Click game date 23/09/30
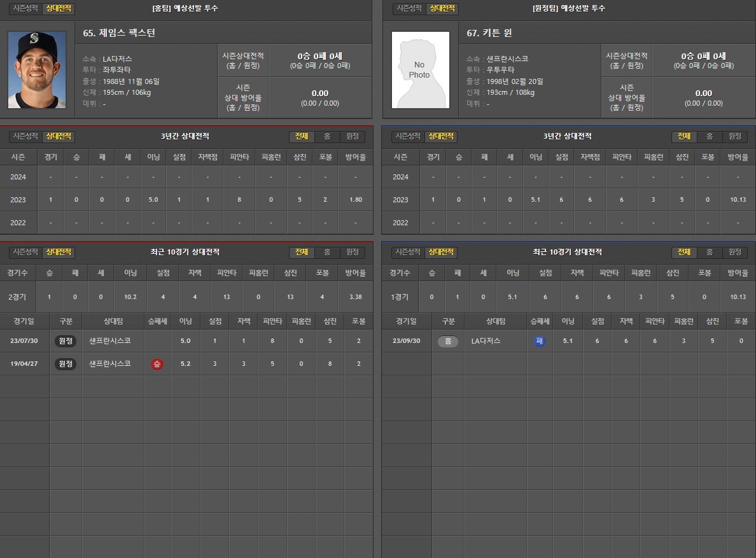This screenshot has height=558, width=756. pyautogui.click(x=407, y=340)
